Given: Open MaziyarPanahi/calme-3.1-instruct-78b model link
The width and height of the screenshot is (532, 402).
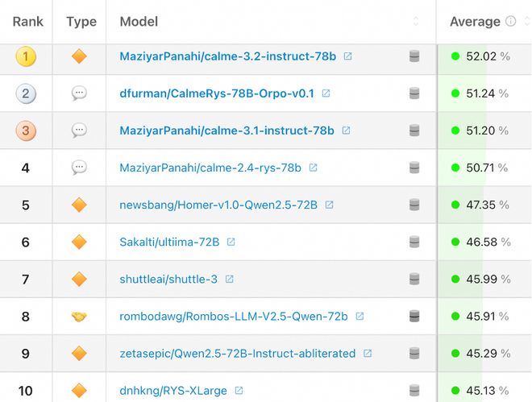Looking at the screenshot, I should pyautogui.click(x=227, y=131).
